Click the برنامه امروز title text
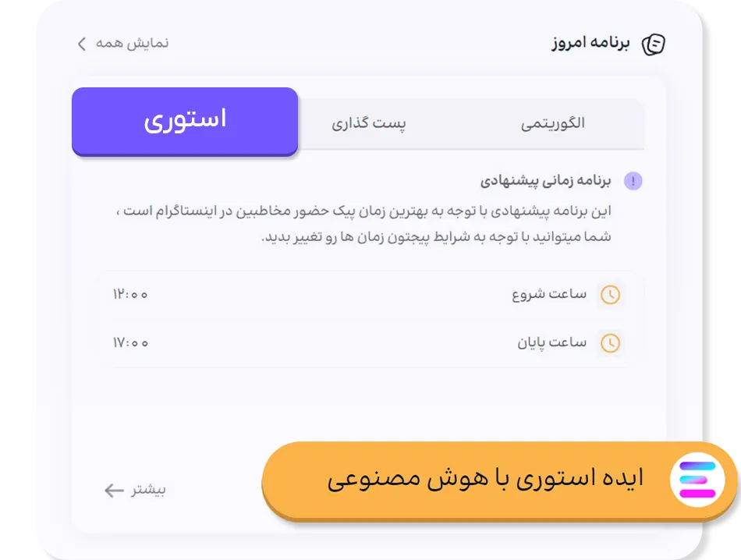 pos(590,43)
